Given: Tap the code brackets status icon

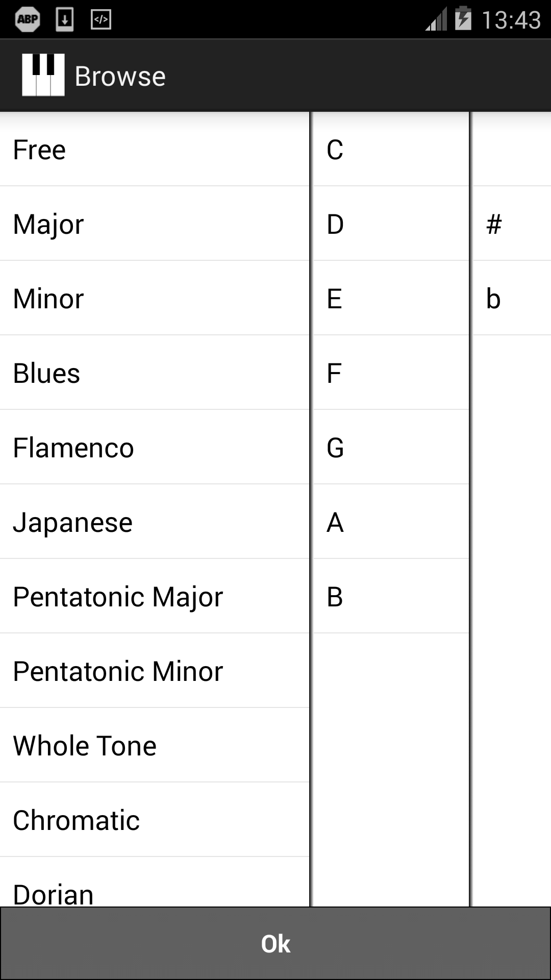Looking at the screenshot, I should click(101, 19).
